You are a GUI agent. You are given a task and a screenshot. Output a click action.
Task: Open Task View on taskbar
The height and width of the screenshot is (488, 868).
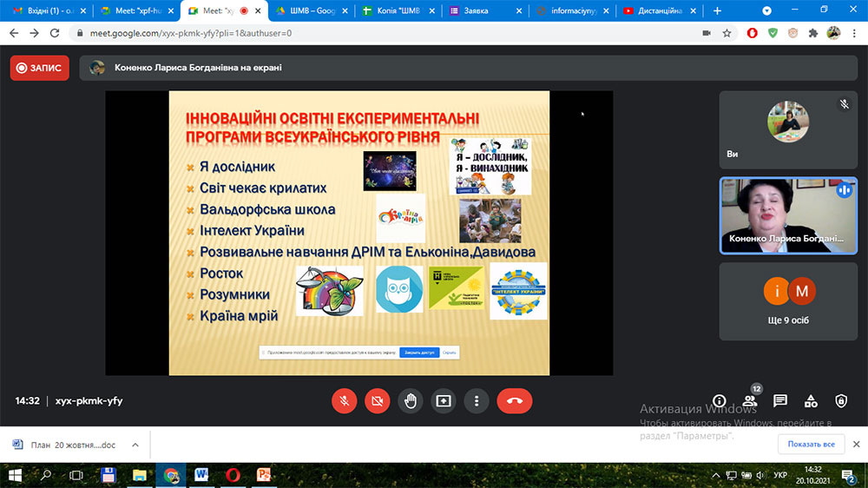76,475
